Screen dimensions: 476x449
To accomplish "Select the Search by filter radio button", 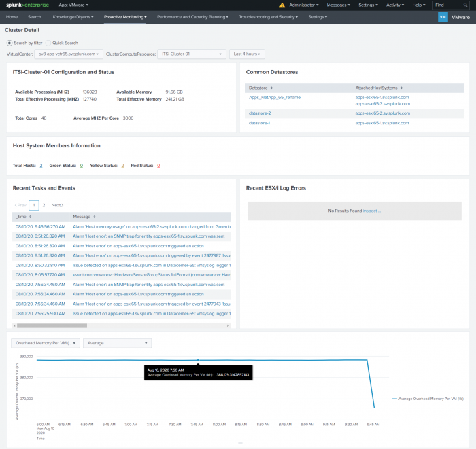I will (10, 43).
